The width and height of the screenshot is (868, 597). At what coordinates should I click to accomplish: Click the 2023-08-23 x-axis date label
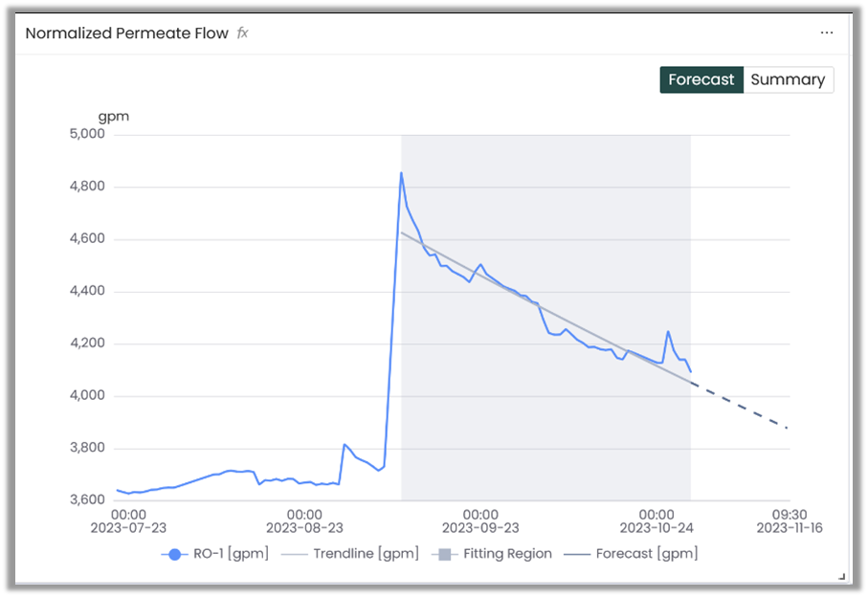click(304, 527)
